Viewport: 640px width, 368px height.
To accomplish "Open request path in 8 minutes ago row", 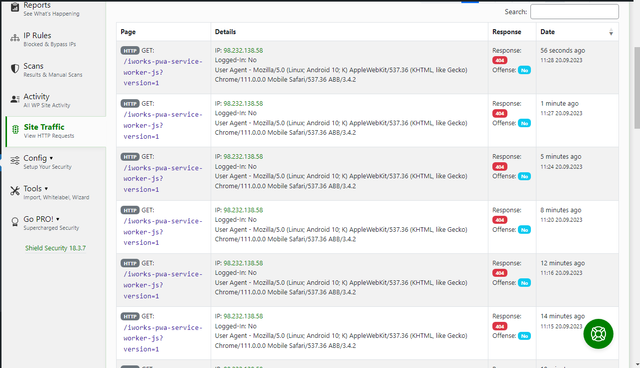I will [163, 232].
